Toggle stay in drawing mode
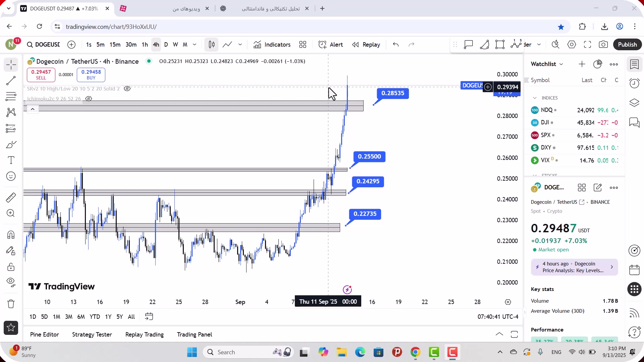The image size is (644, 362). point(11,251)
